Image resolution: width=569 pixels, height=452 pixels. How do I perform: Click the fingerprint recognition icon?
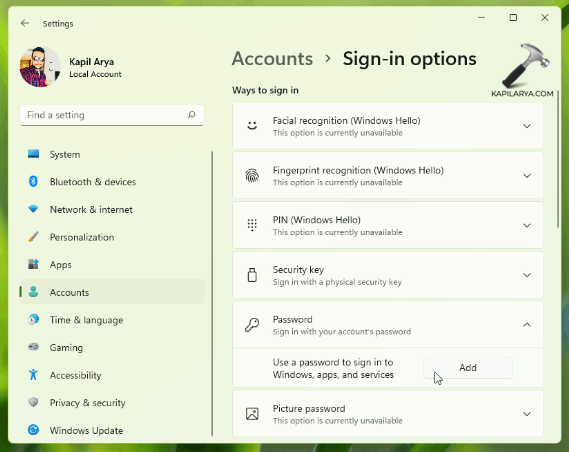tap(252, 176)
